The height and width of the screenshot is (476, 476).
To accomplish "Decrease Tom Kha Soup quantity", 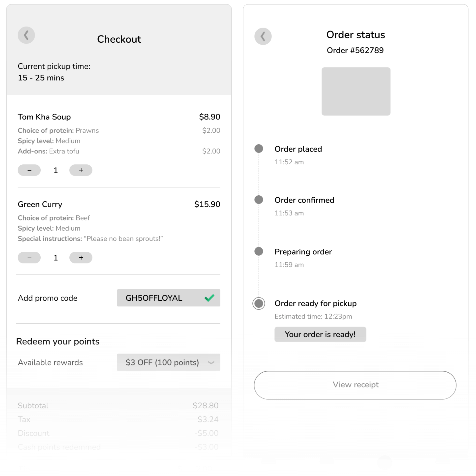I will (29, 170).
